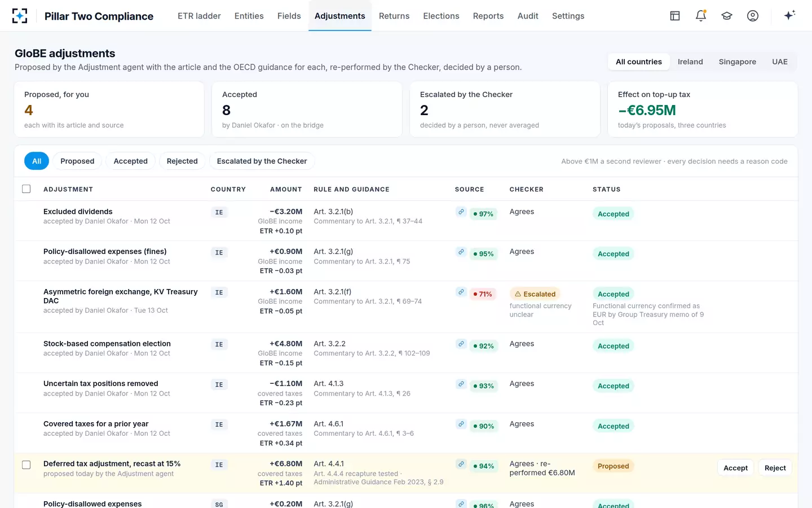Tick the checkbox for Deferred tax adjustment row
Image resolution: width=812 pixels, height=508 pixels.
27,465
